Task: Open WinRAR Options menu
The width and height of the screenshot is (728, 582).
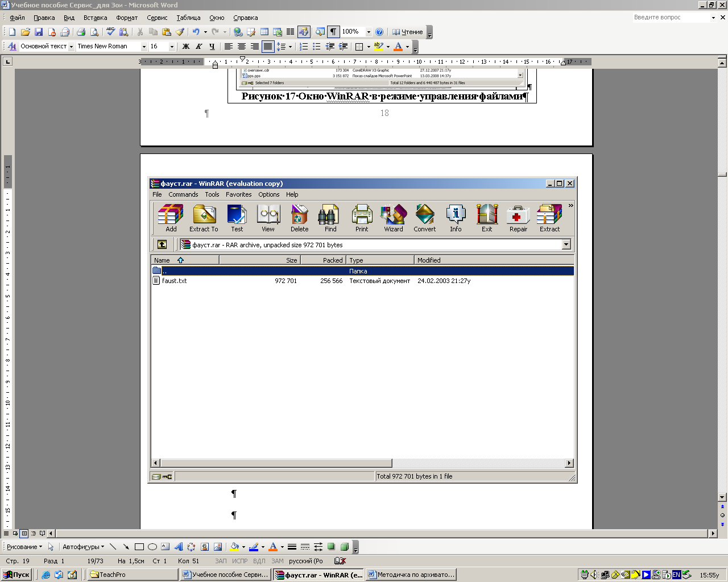Action: 268,194
